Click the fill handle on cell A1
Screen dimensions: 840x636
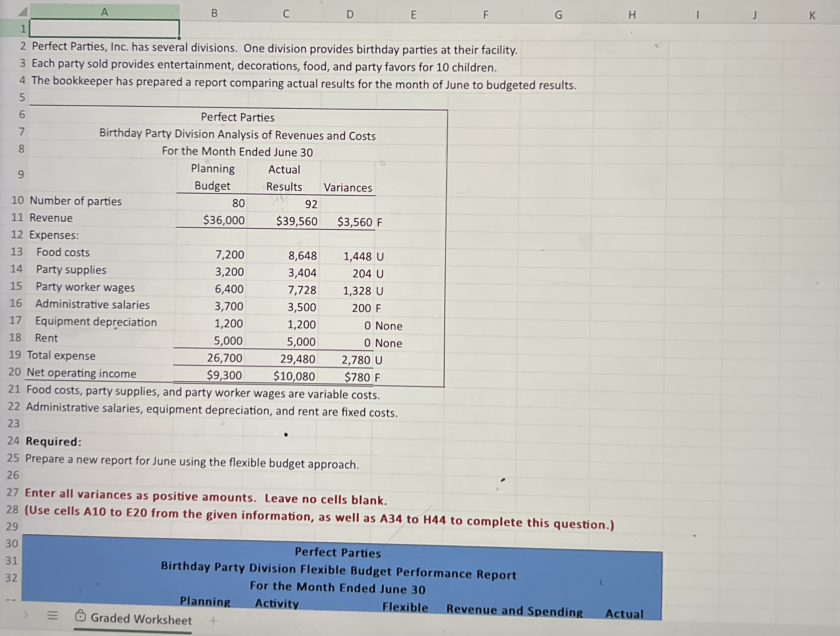(179, 38)
